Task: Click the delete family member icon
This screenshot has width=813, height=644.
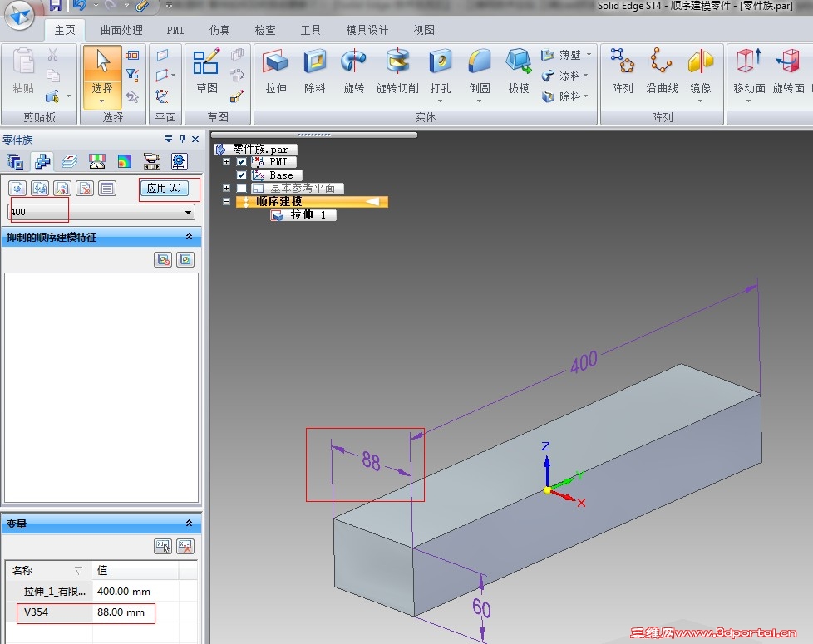Action: pyautogui.click(x=85, y=188)
